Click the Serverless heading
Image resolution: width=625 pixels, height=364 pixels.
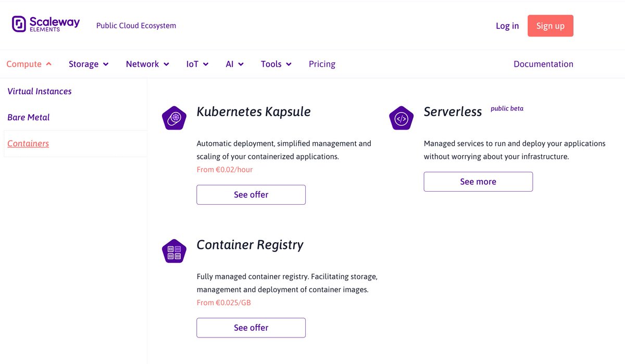453,111
